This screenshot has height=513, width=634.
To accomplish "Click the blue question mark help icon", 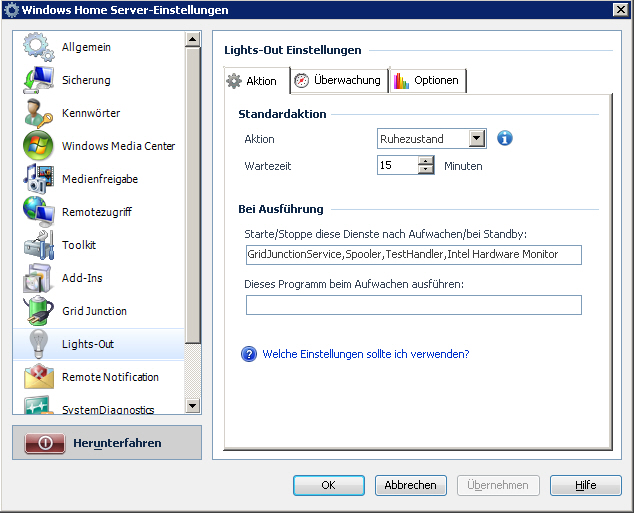I will point(249,354).
